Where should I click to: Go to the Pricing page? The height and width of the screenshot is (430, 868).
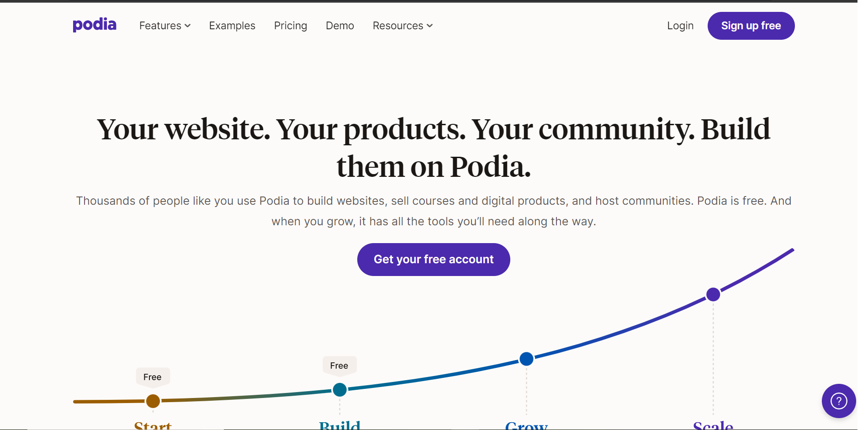291,26
